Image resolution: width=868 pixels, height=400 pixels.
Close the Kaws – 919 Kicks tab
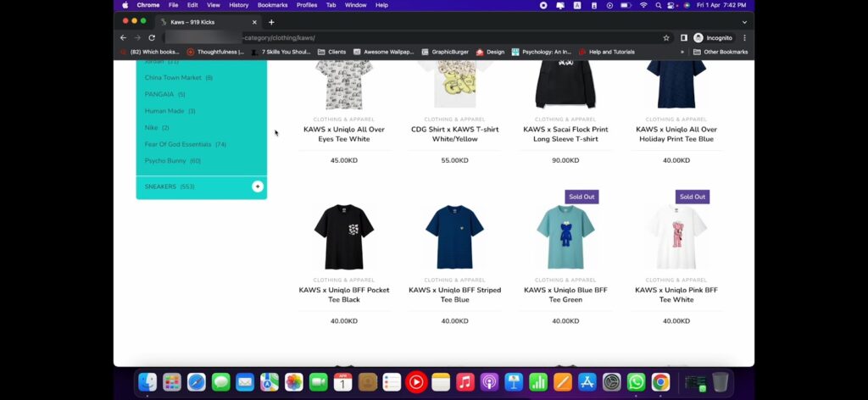click(254, 22)
